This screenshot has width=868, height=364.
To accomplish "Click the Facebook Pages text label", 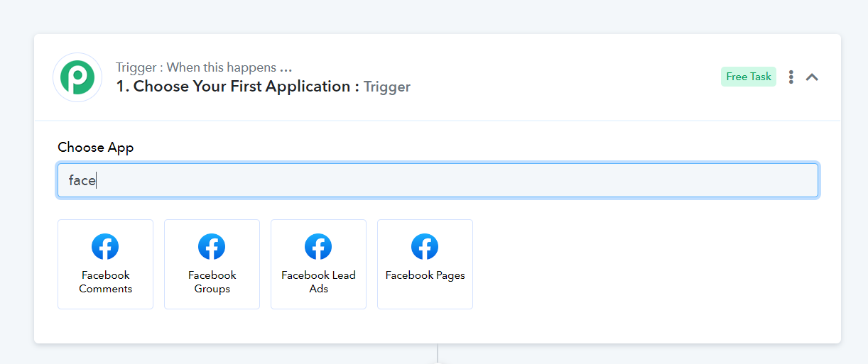I will 425,275.
